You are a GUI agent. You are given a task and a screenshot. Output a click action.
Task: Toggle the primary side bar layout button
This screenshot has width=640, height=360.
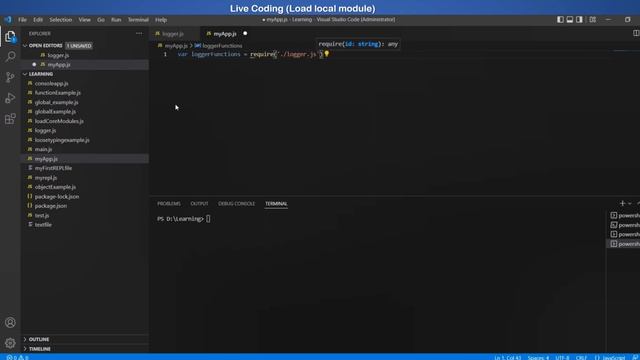click(x=560, y=20)
